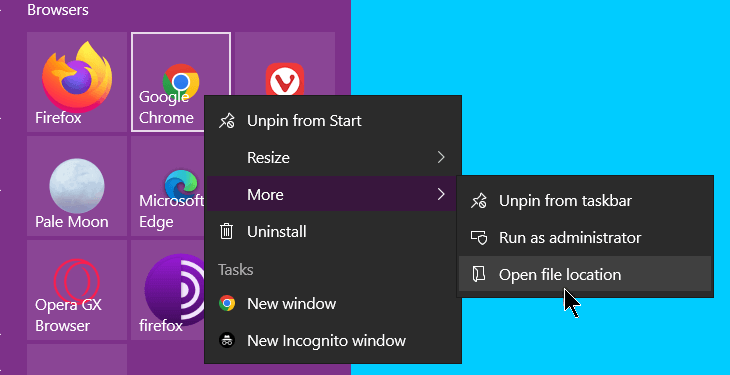Launch the Vivaldi browser tile
Image resolution: width=730 pixels, height=375 pixels.
click(285, 64)
